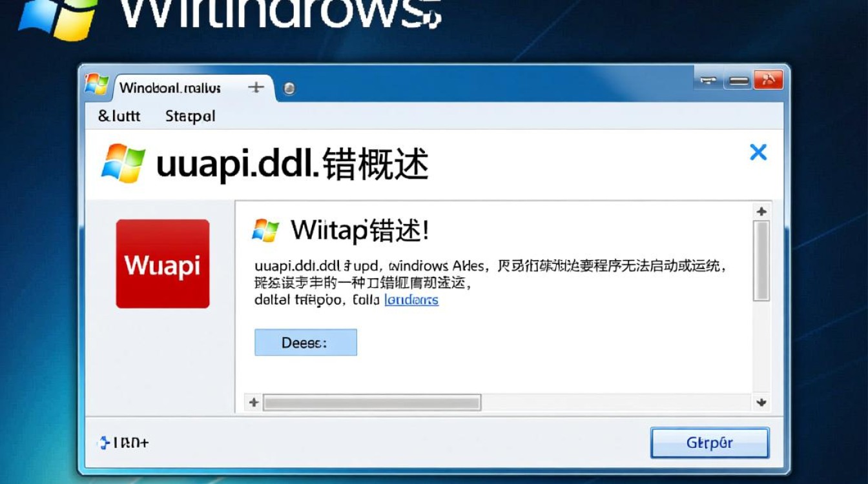Open the &luttt menu
The width and height of the screenshot is (868, 484).
click(x=119, y=116)
